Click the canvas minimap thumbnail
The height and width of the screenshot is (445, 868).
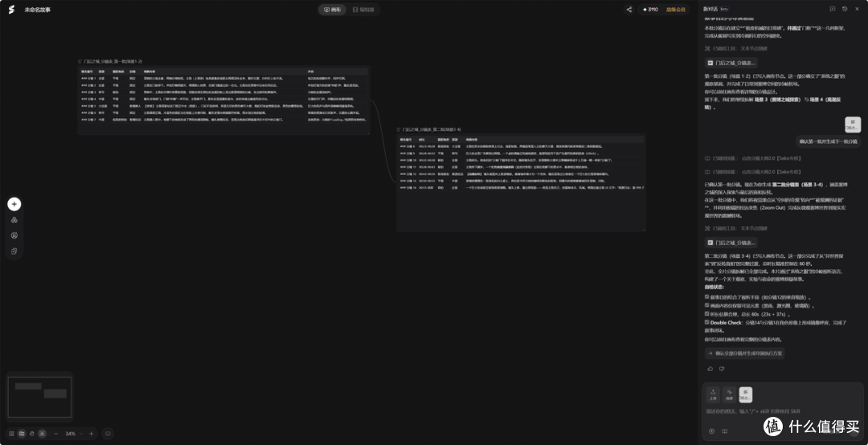[x=40, y=397]
